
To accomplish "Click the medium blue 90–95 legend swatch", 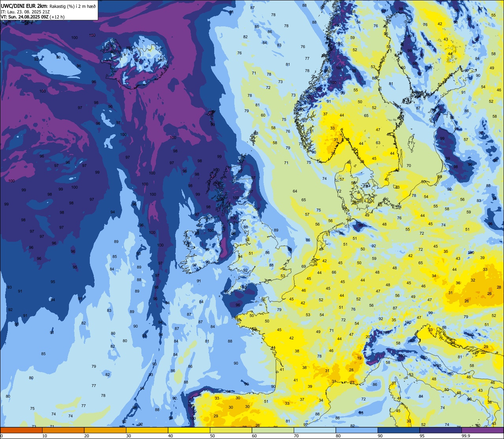I will pyautogui.click(x=398, y=430).
